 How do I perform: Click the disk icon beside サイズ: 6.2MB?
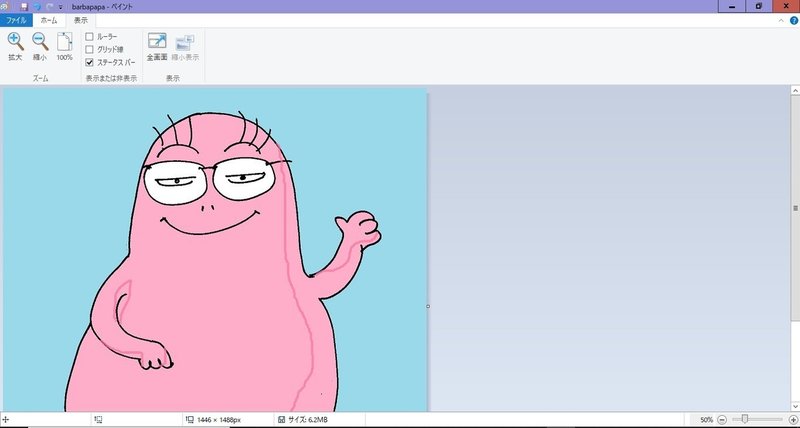[282, 420]
